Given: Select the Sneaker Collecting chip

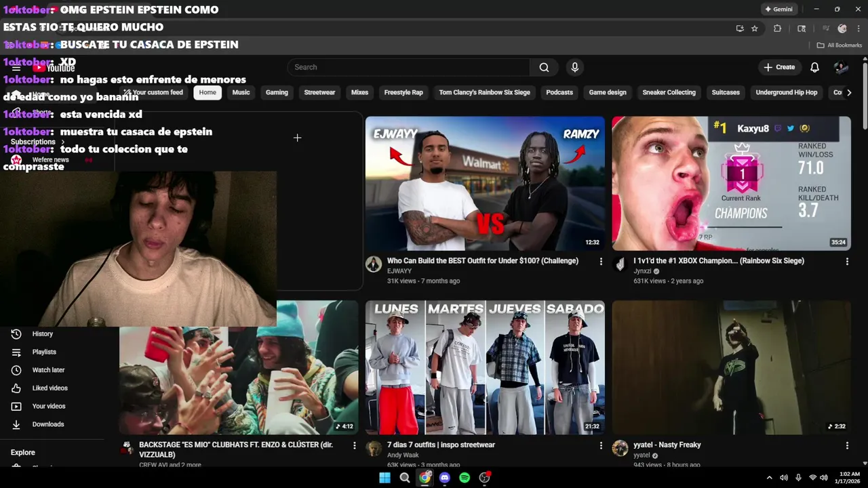Looking at the screenshot, I should (669, 92).
